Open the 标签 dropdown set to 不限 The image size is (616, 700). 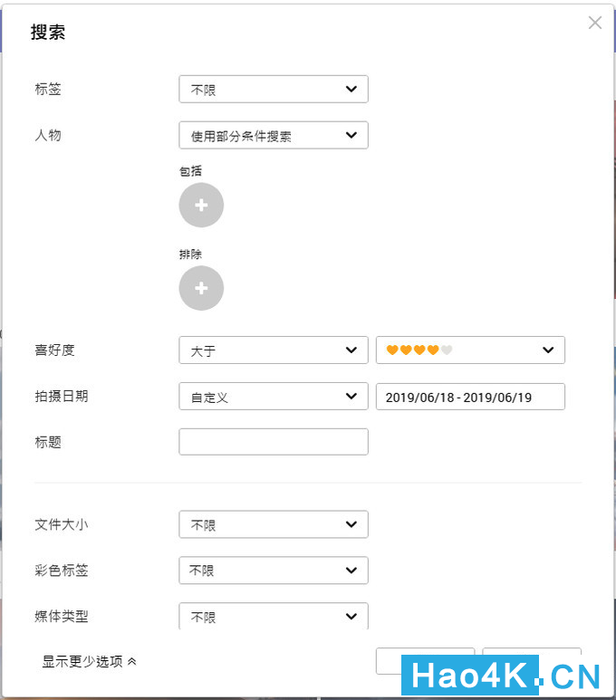(x=274, y=90)
